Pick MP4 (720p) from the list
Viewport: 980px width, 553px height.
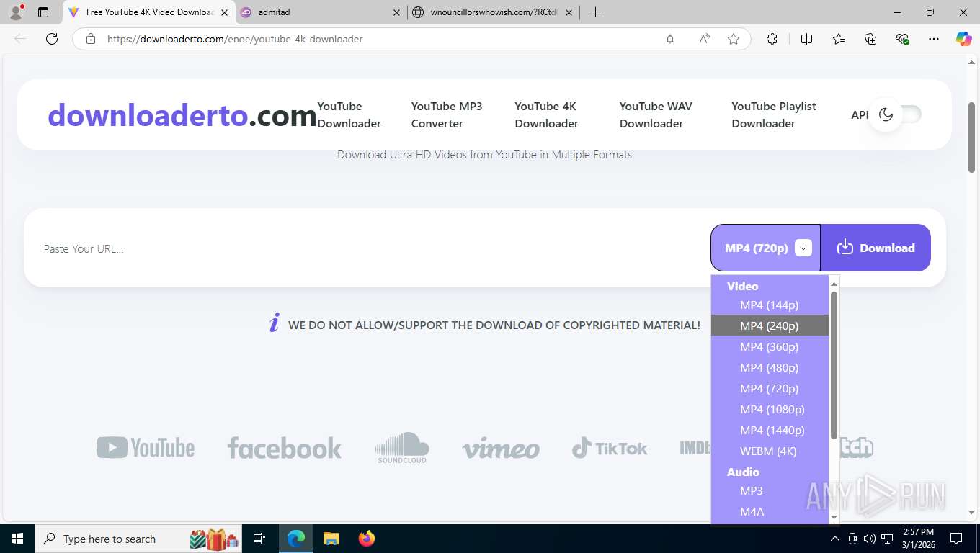(769, 388)
